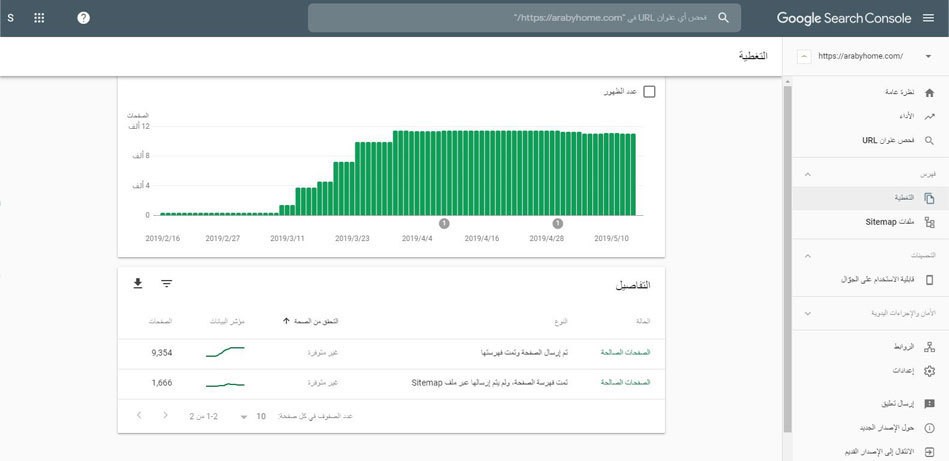Open the arabyhome.com property selector dropdown
The image size is (949, 461).
click(928, 56)
